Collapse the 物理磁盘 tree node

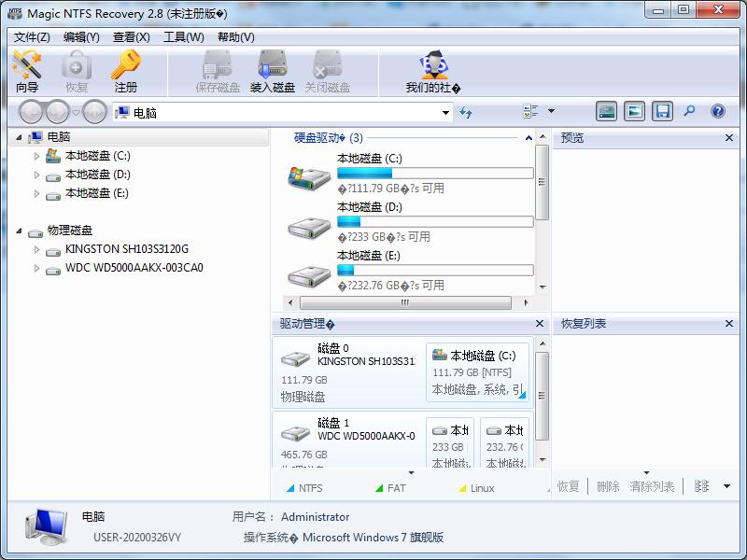tap(19, 231)
